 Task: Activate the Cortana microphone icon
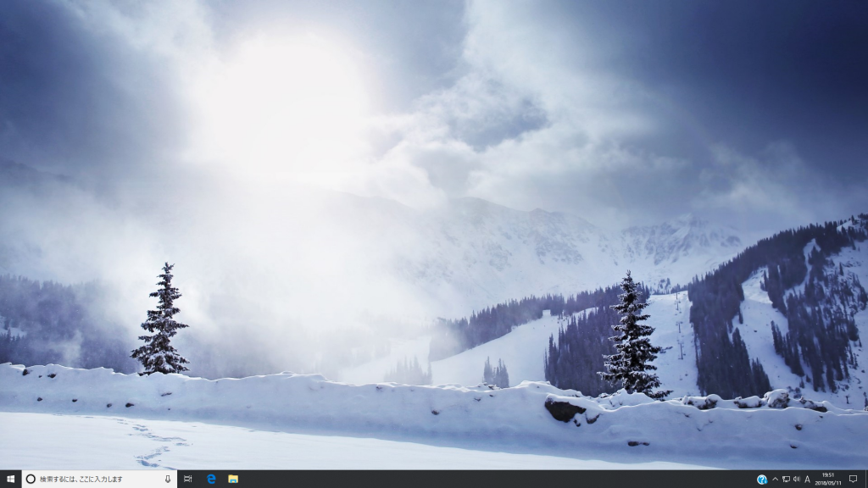(x=167, y=479)
